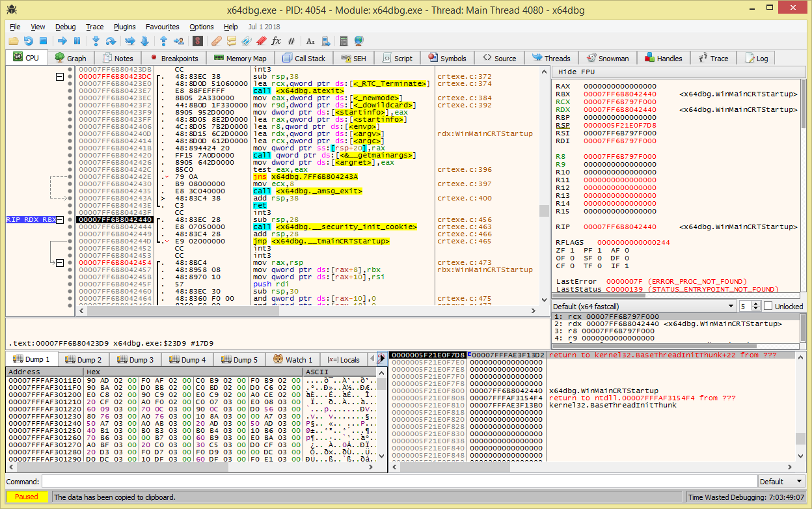This screenshot has height=509, width=812.
Task: Toggle the Unlocked checkbox near the arguments list
Action: click(x=768, y=306)
